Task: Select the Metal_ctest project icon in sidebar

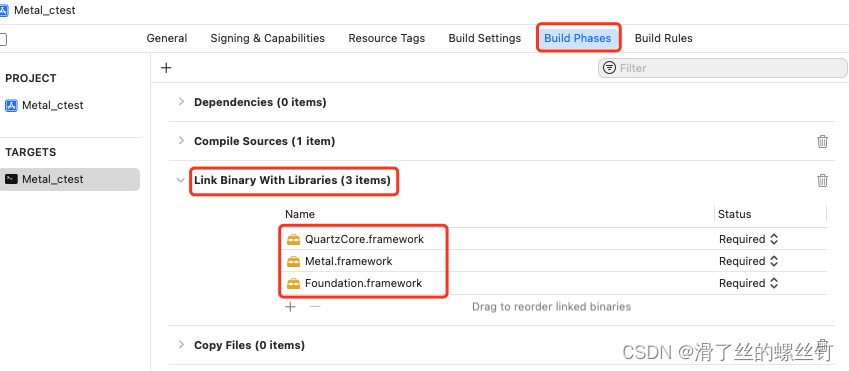Action: pos(11,105)
